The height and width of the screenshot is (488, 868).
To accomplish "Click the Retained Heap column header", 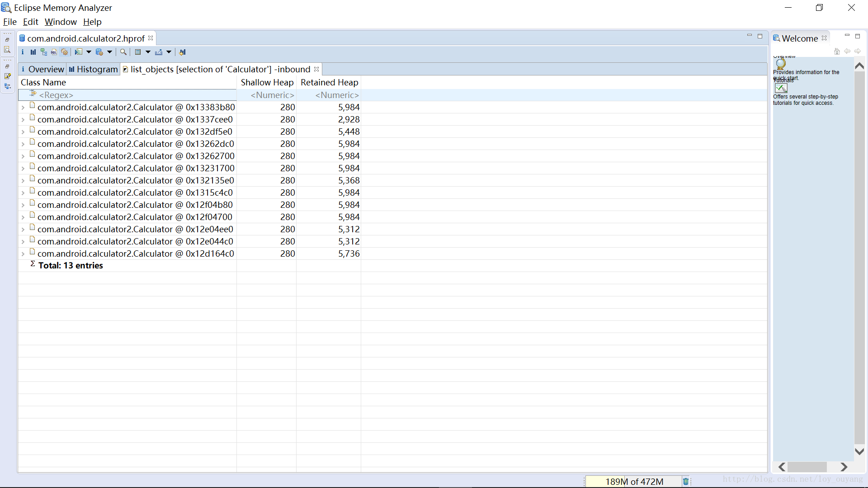I will [x=329, y=82].
